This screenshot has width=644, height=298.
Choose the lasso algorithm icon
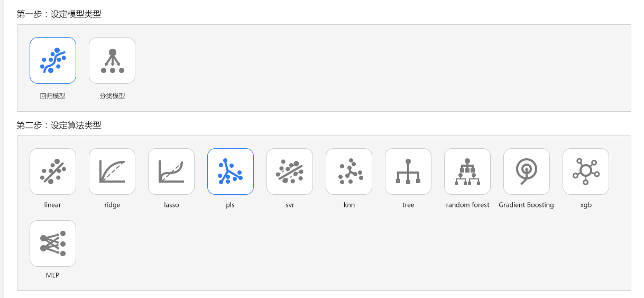171,171
